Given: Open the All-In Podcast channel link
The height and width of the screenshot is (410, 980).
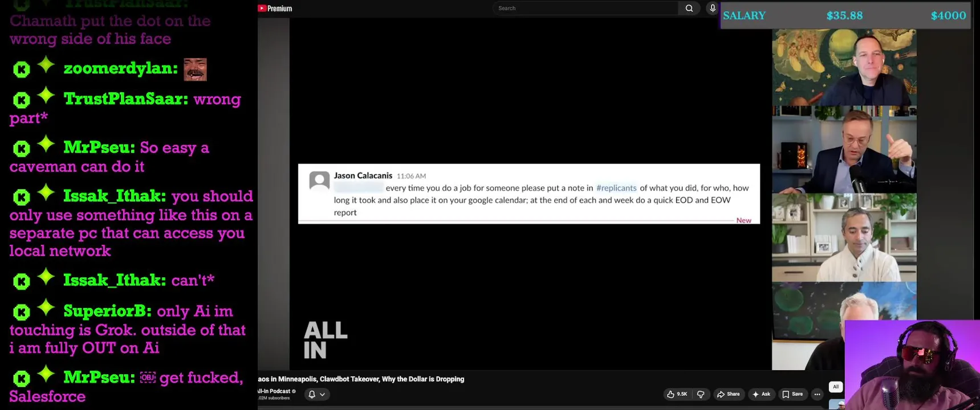Looking at the screenshot, I should click(x=274, y=391).
